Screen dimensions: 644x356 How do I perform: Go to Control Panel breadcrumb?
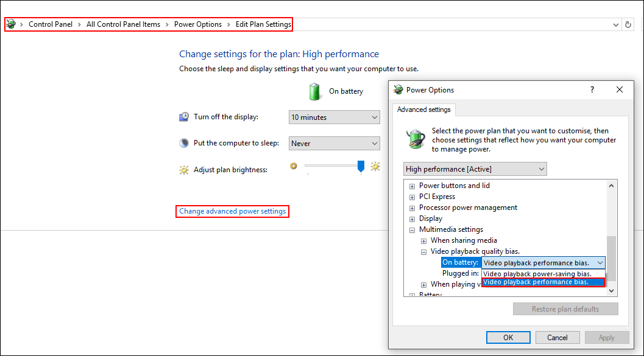51,24
